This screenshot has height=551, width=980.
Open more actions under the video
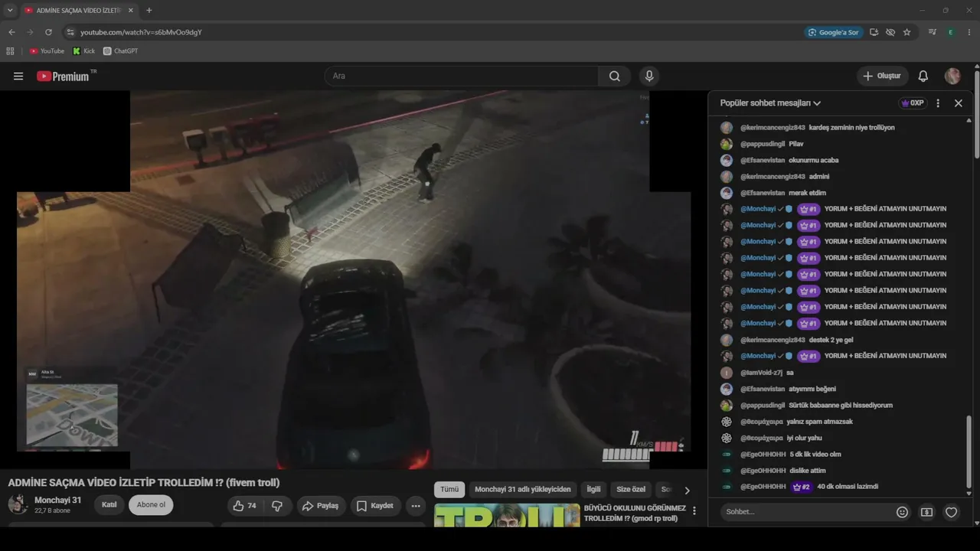416,505
